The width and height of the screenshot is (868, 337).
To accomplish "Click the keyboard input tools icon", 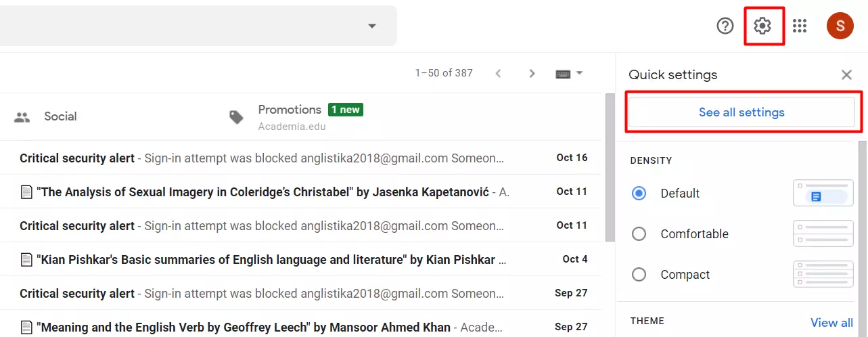I will point(563,74).
